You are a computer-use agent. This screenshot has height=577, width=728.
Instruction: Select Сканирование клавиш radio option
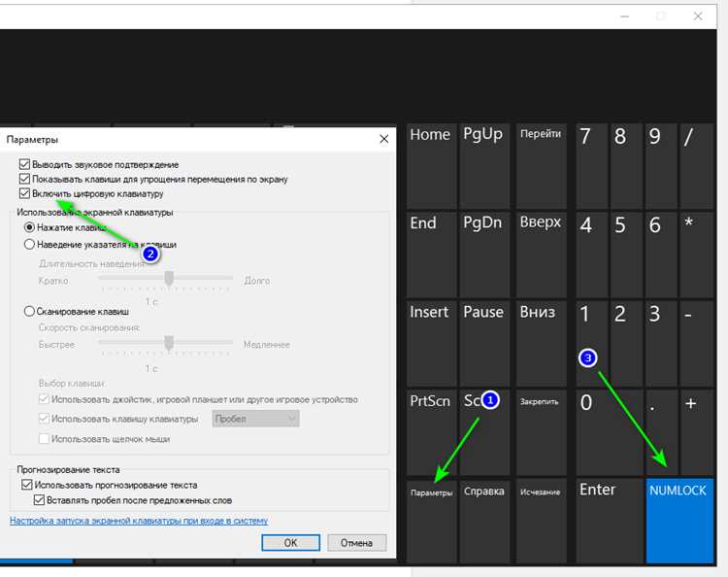[x=29, y=311]
